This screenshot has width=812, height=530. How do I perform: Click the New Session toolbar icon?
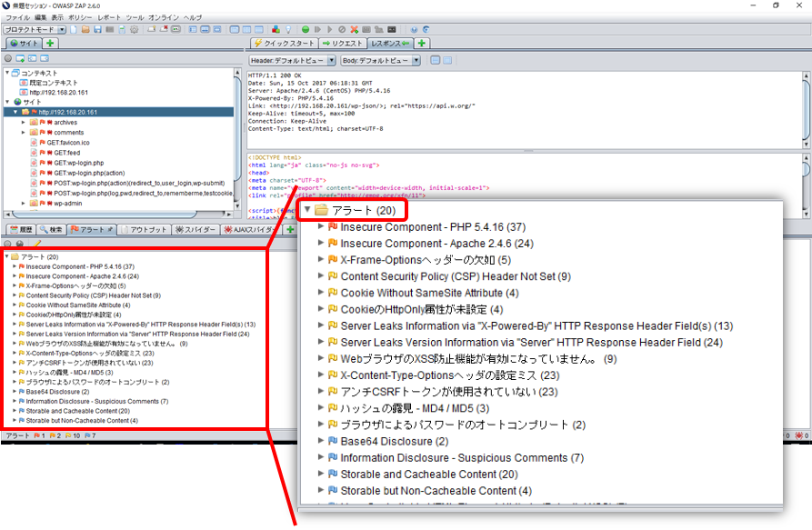[74, 29]
